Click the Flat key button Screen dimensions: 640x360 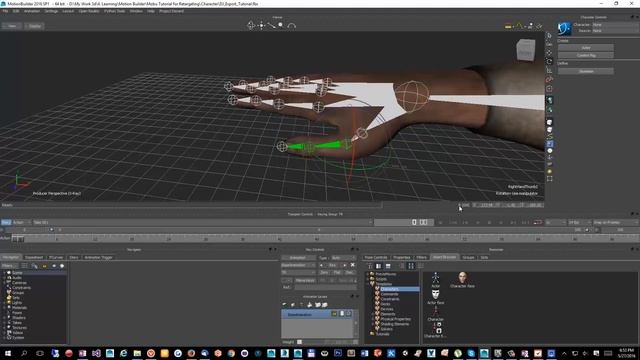pyautogui.click(x=337, y=272)
